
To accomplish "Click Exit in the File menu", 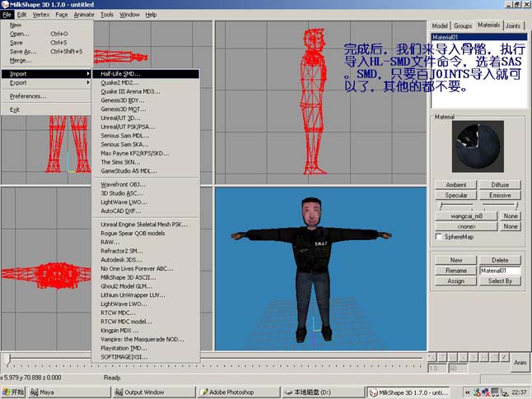I will click(x=46, y=110).
